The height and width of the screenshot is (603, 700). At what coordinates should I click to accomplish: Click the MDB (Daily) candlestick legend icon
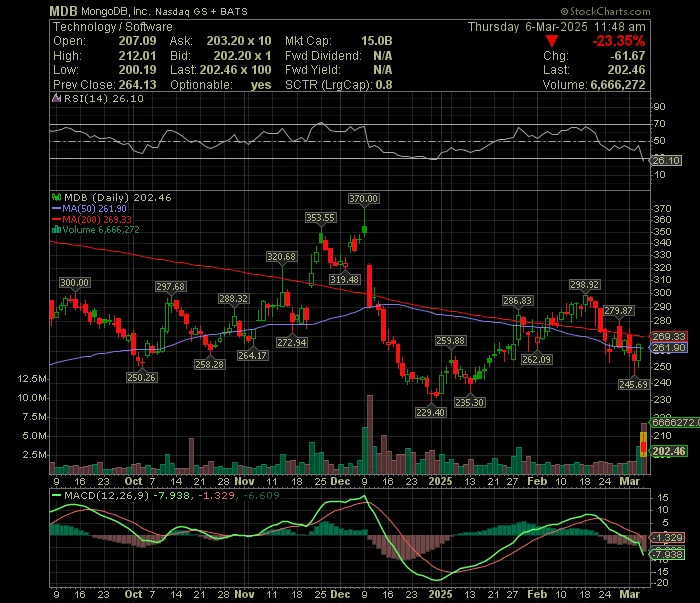coord(56,197)
